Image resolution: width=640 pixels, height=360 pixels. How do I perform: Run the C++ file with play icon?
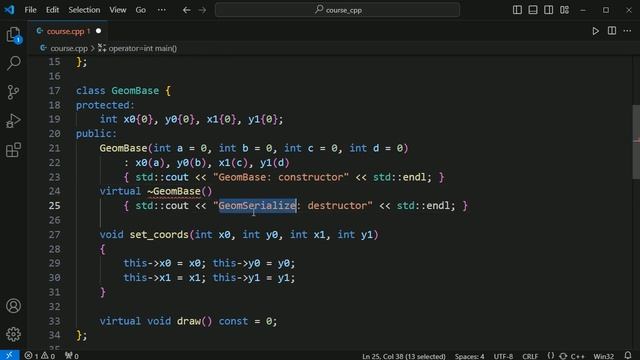[596, 31]
